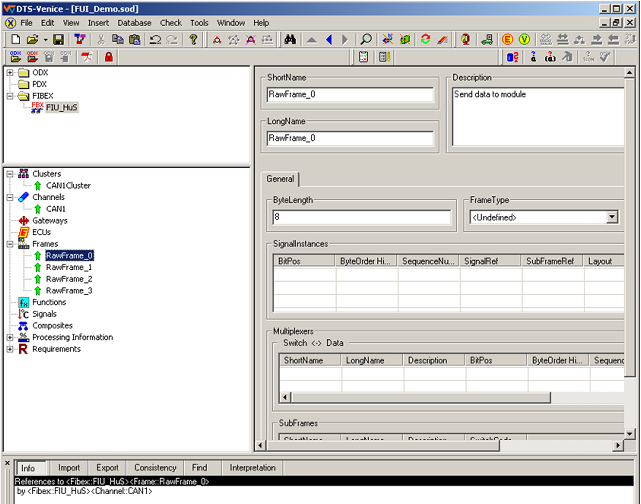
Task: Click the ShortName input field
Action: coord(350,94)
